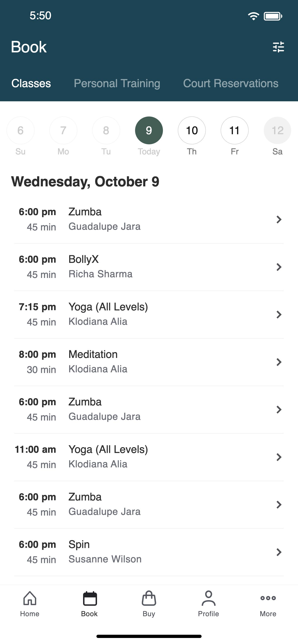This screenshot has width=298, height=644.
Task: Switch to Court Reservations tab
Action: click(230, 83)
